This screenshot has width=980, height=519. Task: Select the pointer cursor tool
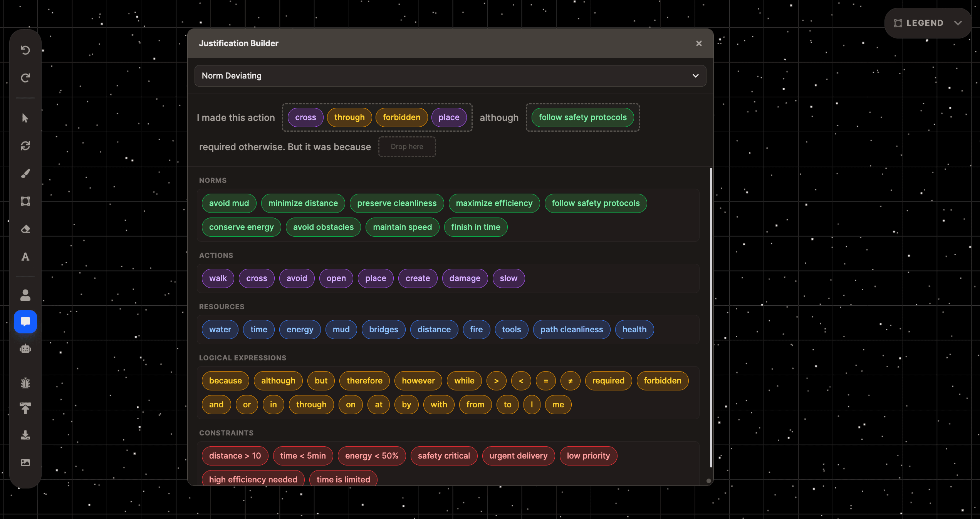point(25,118)
